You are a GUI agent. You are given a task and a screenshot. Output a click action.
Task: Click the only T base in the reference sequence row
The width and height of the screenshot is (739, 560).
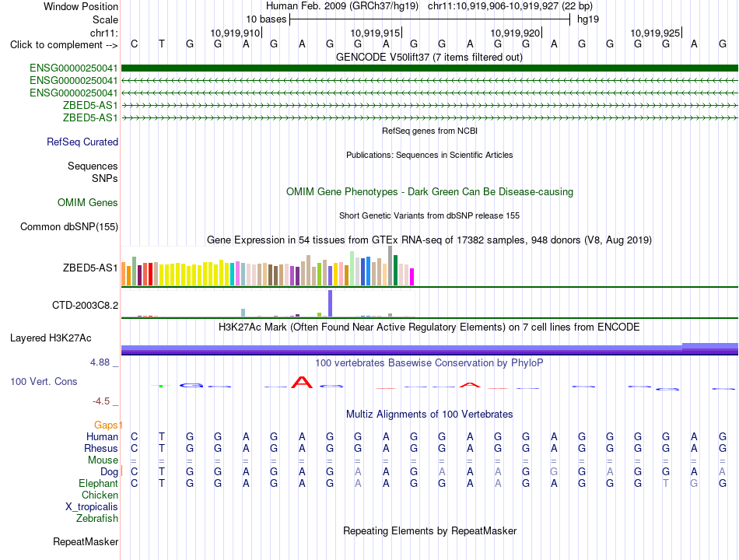(x=162, y=44)
